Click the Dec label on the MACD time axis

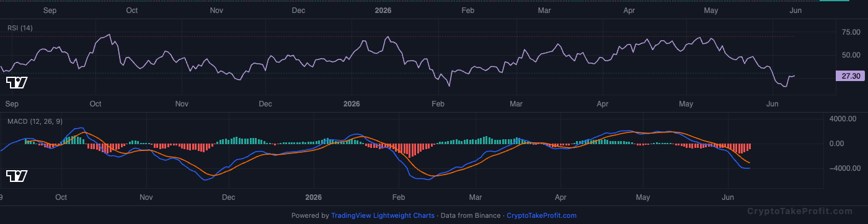click(228, 197)
